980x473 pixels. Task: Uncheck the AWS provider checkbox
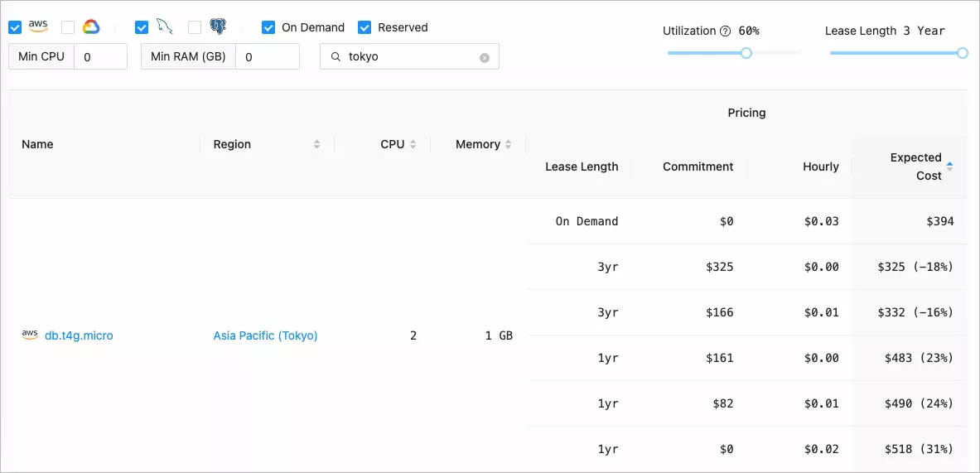click(15, 27)
